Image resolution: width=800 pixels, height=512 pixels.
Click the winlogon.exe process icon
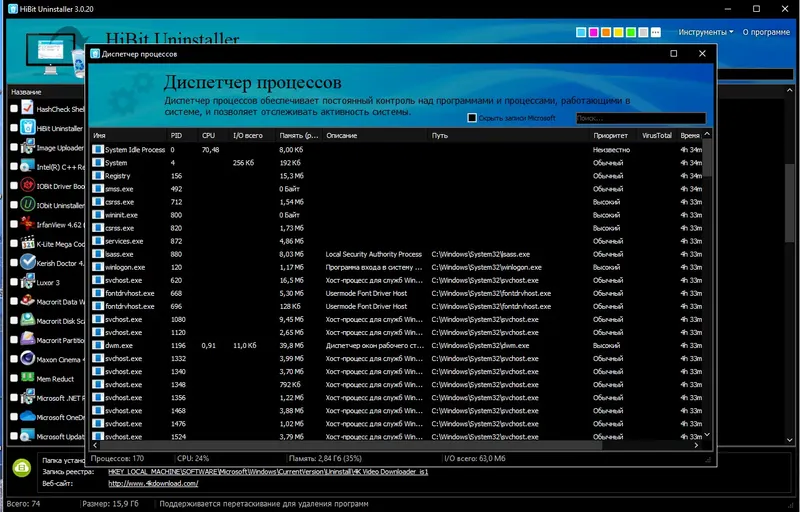(x=98, y=267)
